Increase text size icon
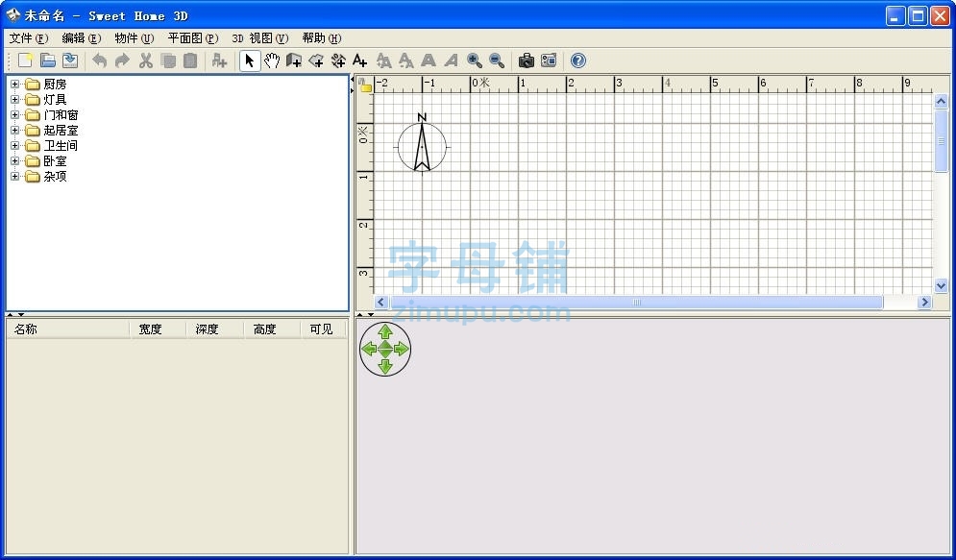 tap(383, 61)
